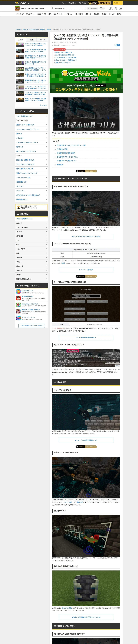Expand the 村人と職業 menu section
The width and height of the screenshot is (138, 644).
pyautogui.click(x=32, y=236)
